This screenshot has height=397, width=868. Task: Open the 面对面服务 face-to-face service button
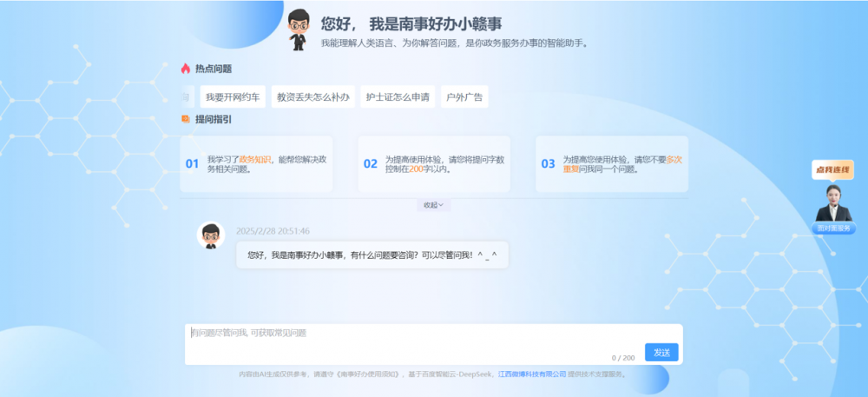(833, 228)
